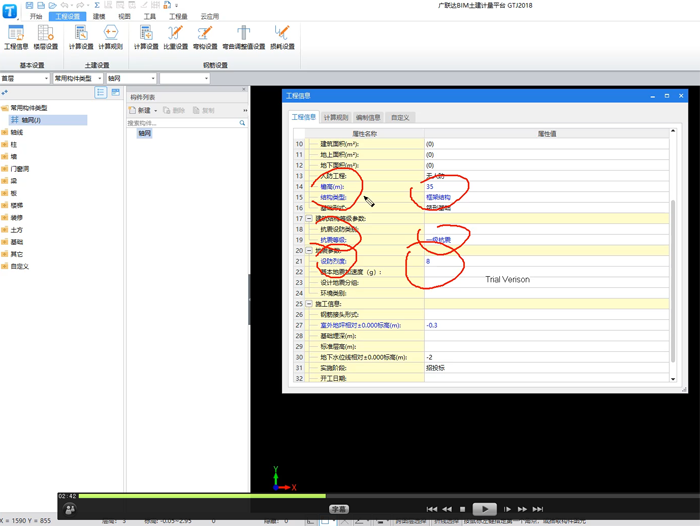The width and height of the screenshot is (700, 526).
Task: Click the stop button on the player
Action: pos(462,509)
